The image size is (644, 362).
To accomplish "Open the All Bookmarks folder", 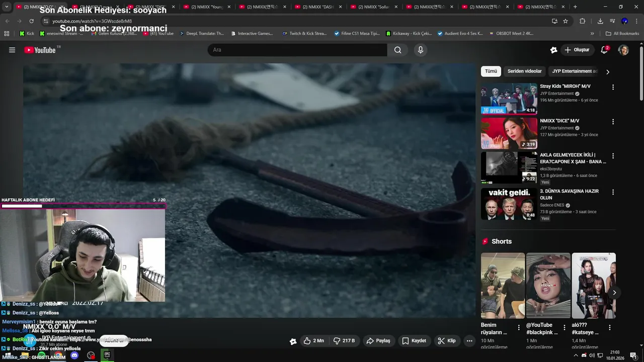I will coord(622,34).
